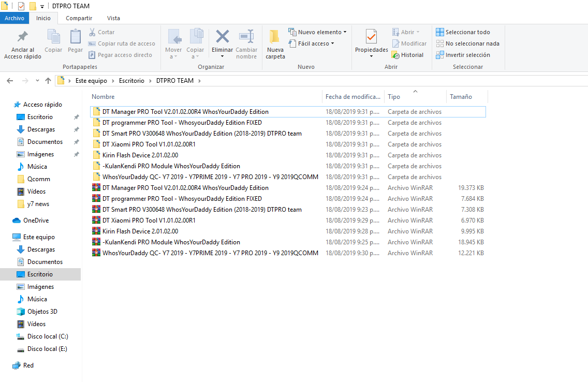Switch to the Compartir tab
The height and width of the screenshot is (382, 588).
79,18
